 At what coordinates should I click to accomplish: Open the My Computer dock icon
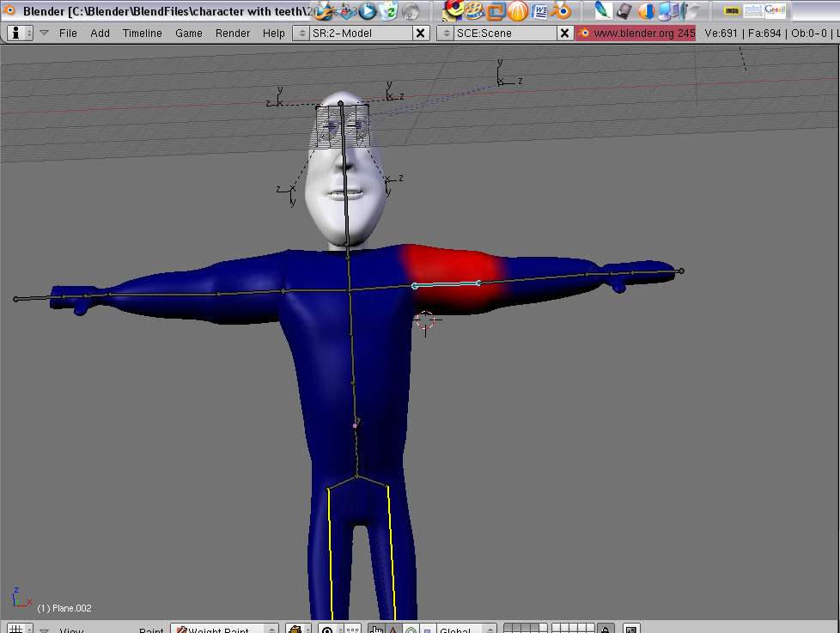[x=668, y=10]
